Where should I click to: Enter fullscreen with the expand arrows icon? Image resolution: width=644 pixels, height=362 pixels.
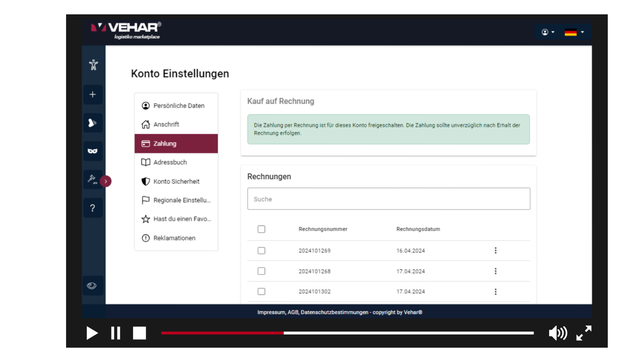pyautogui.click(x=584, y=333)
